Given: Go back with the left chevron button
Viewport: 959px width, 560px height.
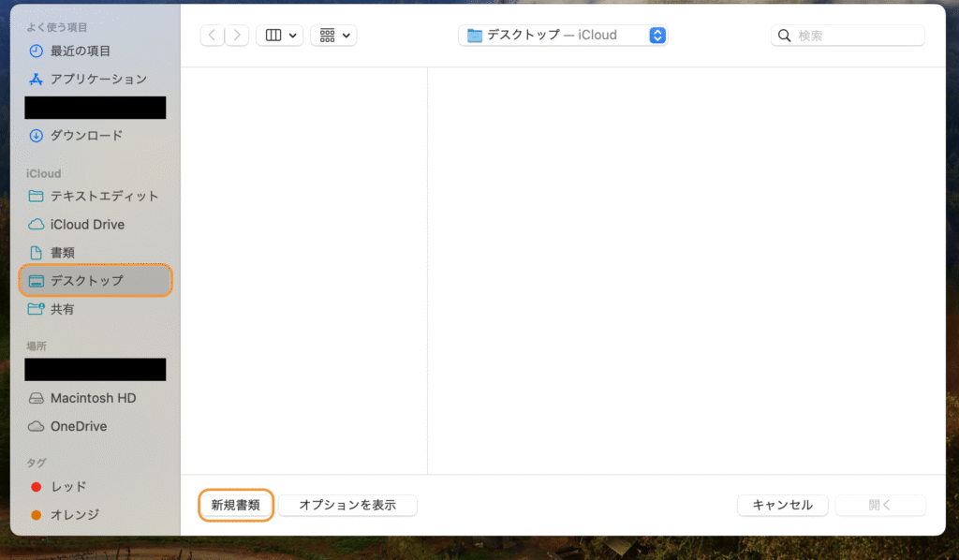Looking at the screenshot, I should pyautogui.click(x=213, y=36).
